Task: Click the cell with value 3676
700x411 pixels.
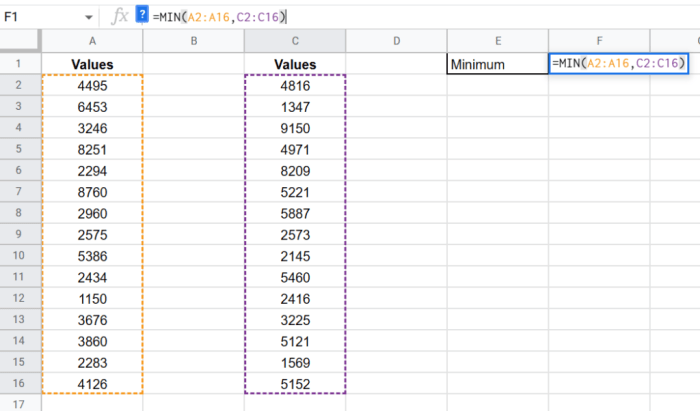Action: pos(92,320)
